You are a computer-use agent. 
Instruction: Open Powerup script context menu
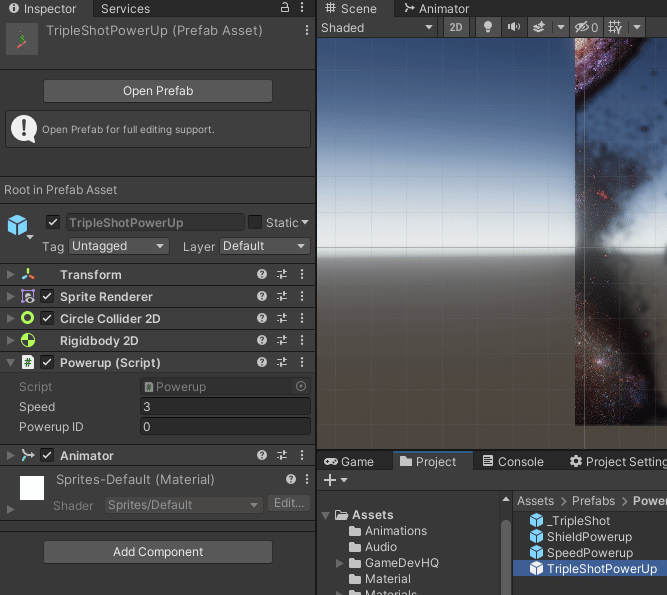(x=302, y=362)
